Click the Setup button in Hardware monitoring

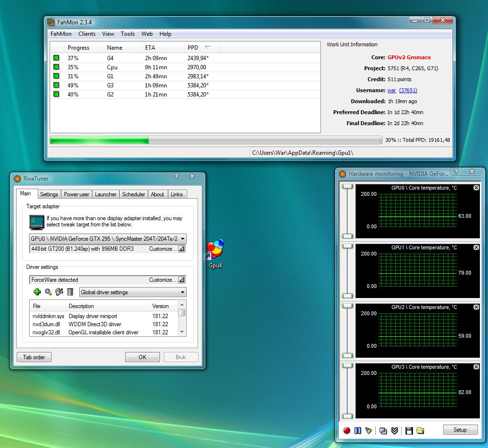coord(460,430)
